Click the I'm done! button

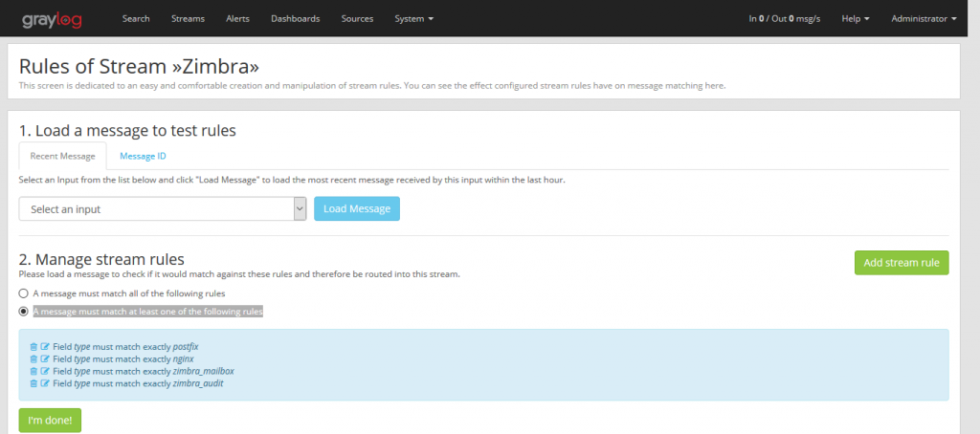(x=50, y=421)
